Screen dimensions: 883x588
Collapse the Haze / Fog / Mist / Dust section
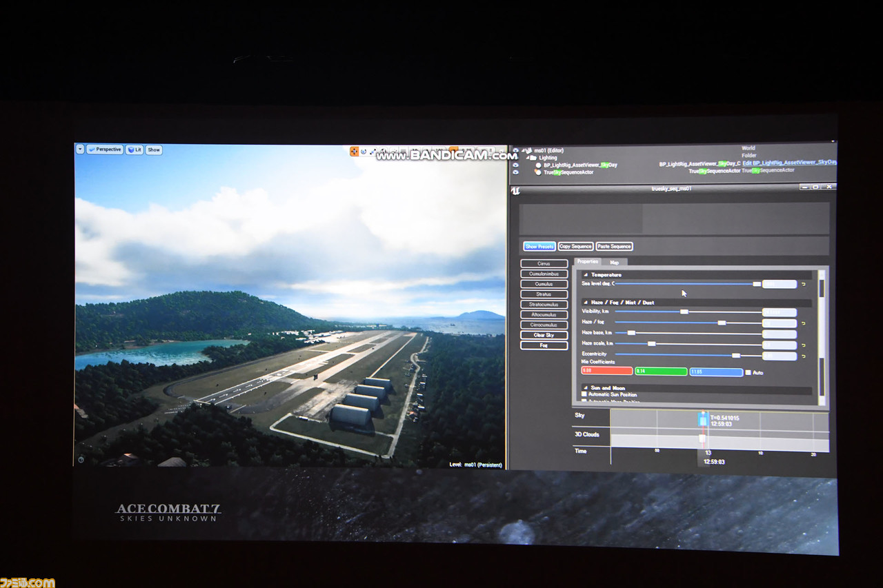click(586, 302)
